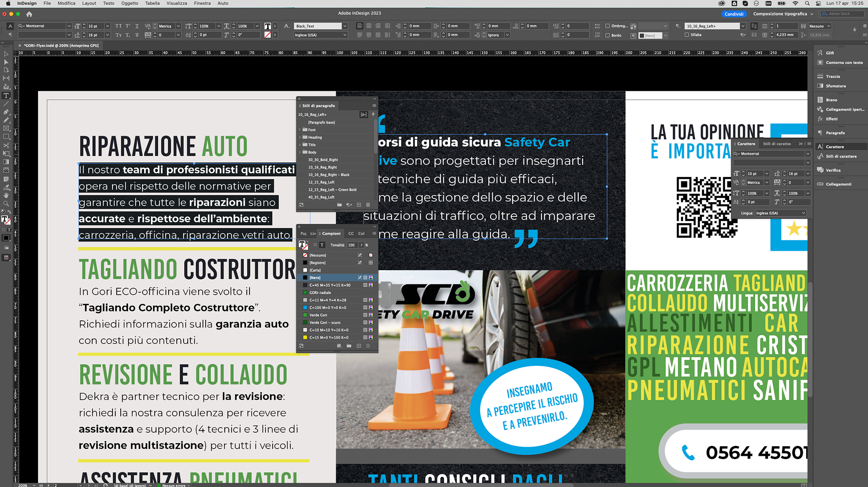This screenshot has height=487, width=868.
Task: Toggle Sillaba hyphenation checkbox
Action: click(x=687, y=35)
